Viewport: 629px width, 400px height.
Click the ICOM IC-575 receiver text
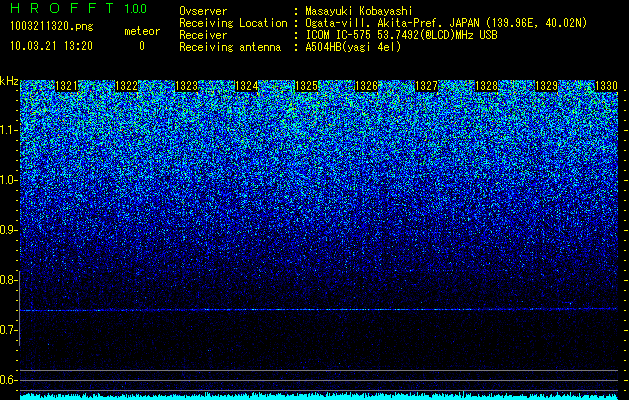pos(401,35)
